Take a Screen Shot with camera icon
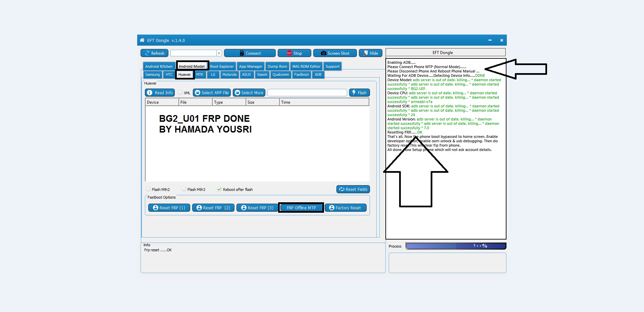This screenshot has height=312, width=644. [x=335, y=53]
